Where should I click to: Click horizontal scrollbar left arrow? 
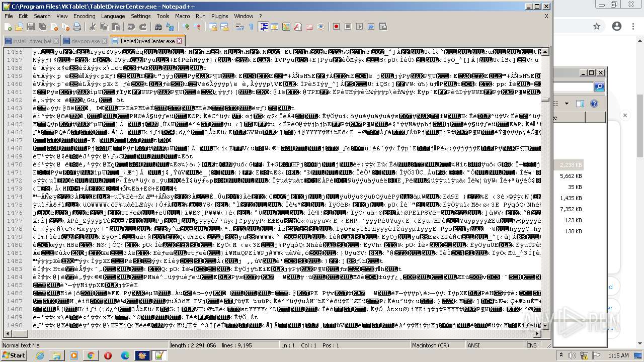point(8,334)
